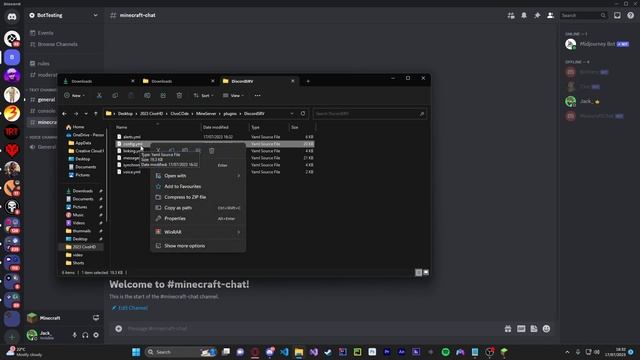This screenshot has width=640, height=360.
Task: Open the View dropdown in Explorer
Action: click(233, 96)
